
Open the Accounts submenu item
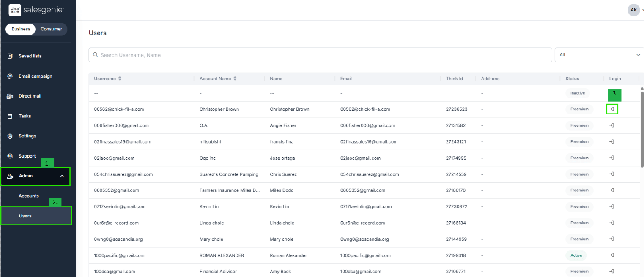click(29, 196)
